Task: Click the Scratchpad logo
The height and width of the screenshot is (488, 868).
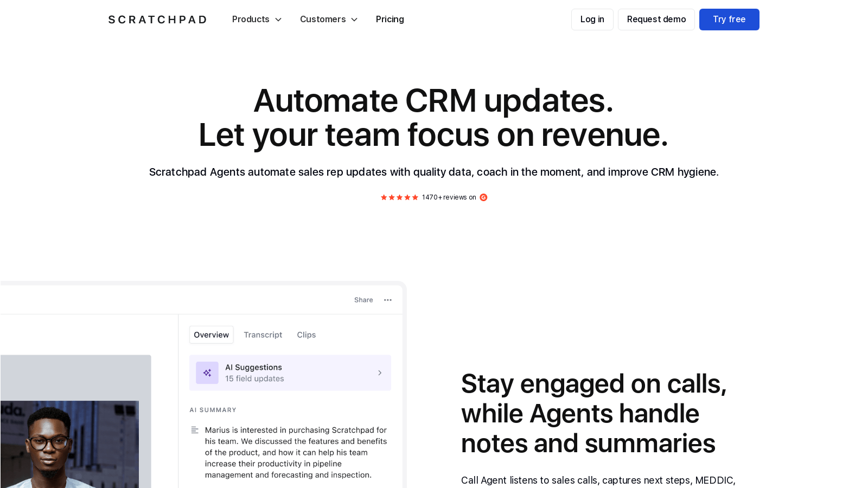Action: point(157,20)
